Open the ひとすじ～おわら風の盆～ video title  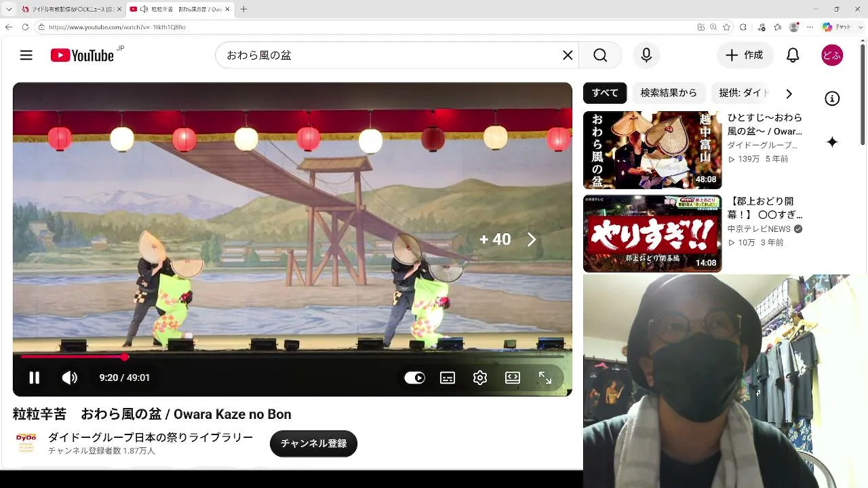(x=765, y=125)
